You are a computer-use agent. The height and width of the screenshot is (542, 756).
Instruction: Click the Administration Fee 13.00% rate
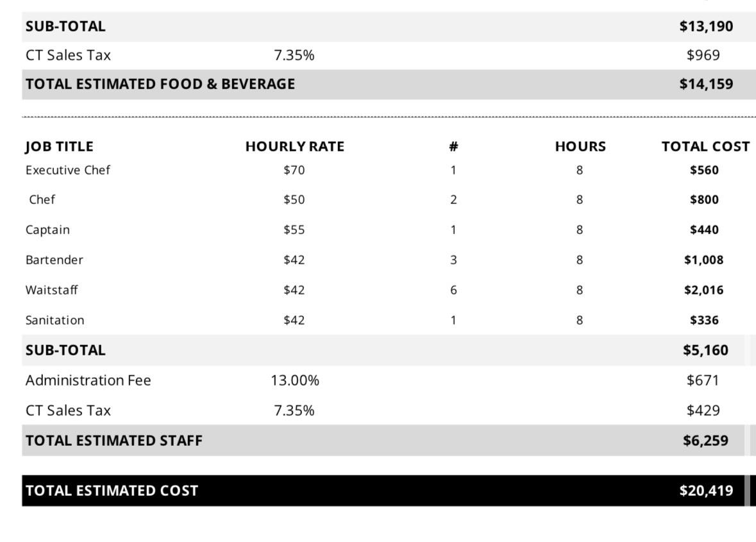(294, 380)
